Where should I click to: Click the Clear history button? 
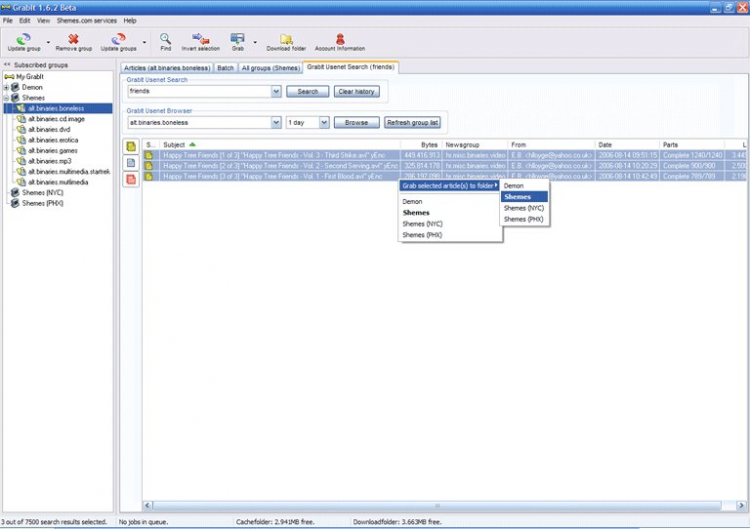click(356, 91)
